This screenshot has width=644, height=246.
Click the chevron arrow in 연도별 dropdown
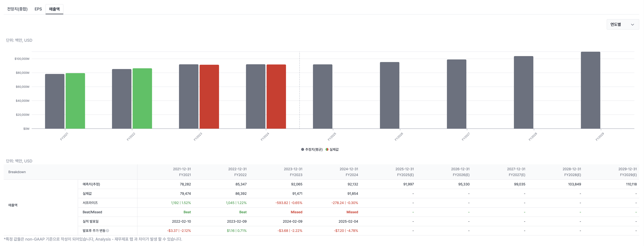pyautogui.click(x=632, y=25)
